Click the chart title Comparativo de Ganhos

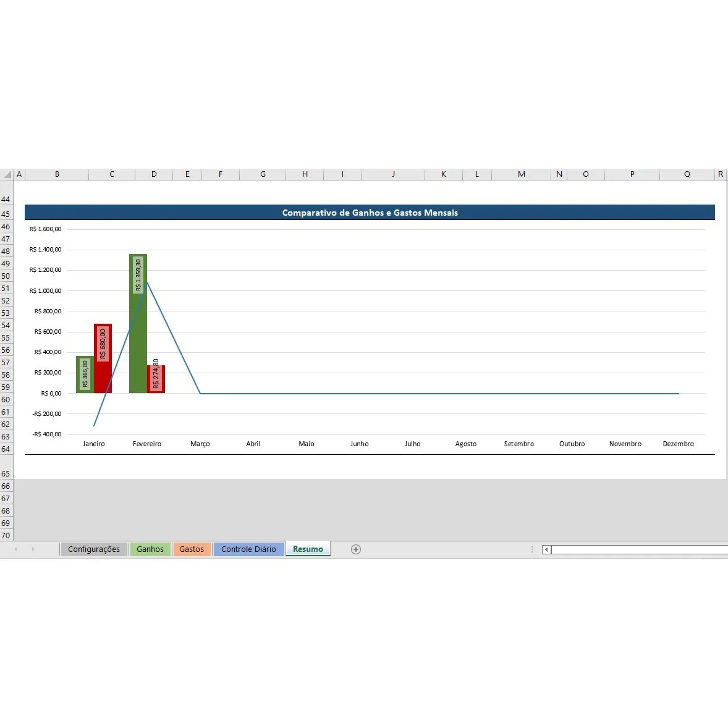(x=370, y=213)
